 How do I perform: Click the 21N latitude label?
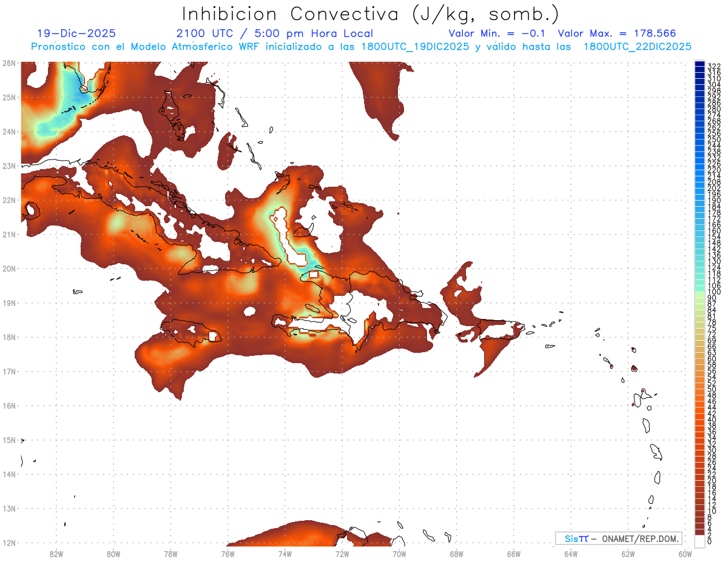click(9, 234)
